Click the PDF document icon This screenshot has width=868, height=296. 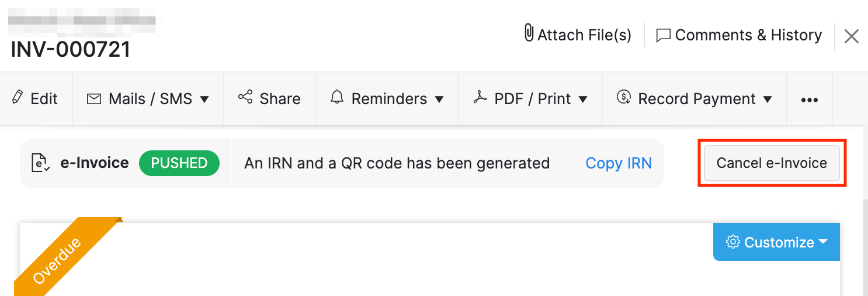pyautogui.click(x=480, y=98)
